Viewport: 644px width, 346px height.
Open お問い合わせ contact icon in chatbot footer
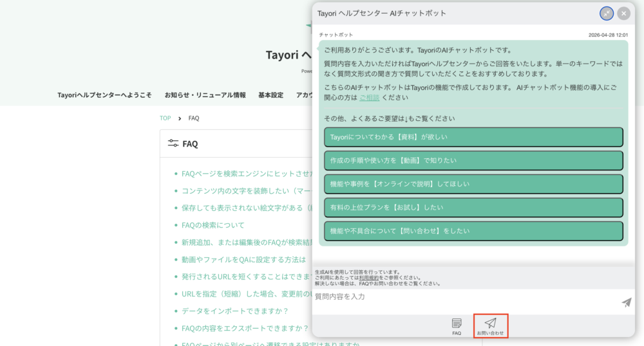point(490,326)
